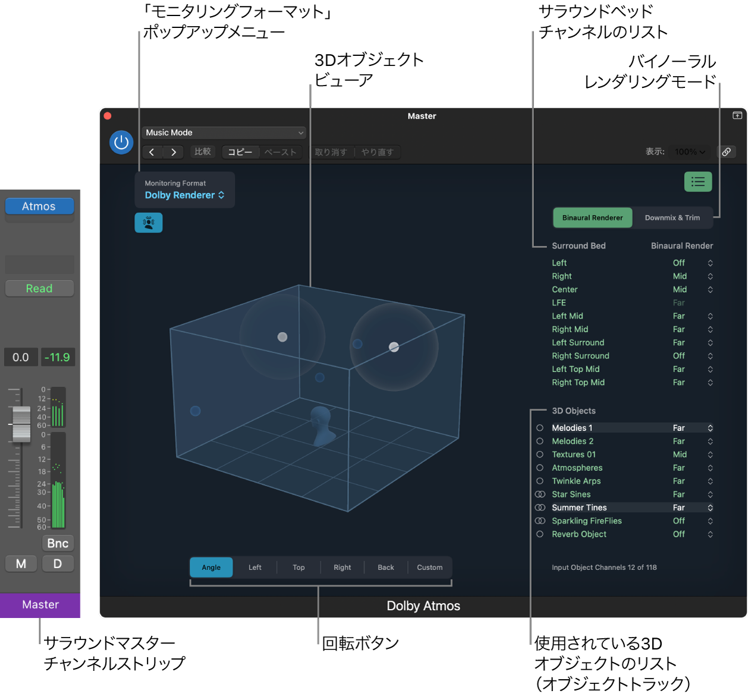Screen dimensions: 748x700
Task: Select the Custom view button
Action: [430, 567]
